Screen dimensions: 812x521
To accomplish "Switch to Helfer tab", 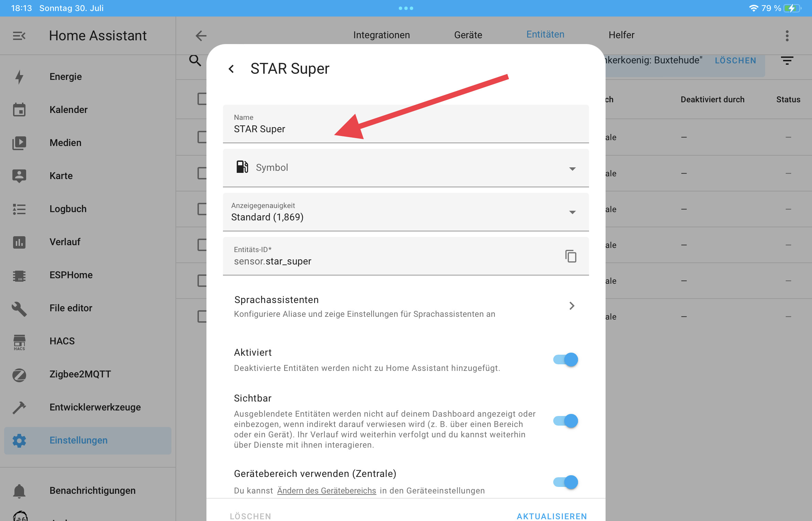I will click(621, 35).
